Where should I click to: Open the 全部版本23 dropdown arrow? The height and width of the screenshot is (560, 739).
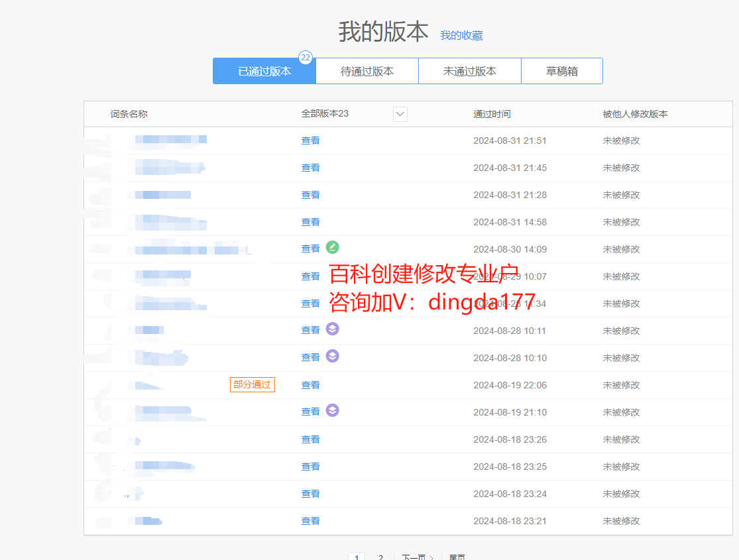[x=400, y=114]
